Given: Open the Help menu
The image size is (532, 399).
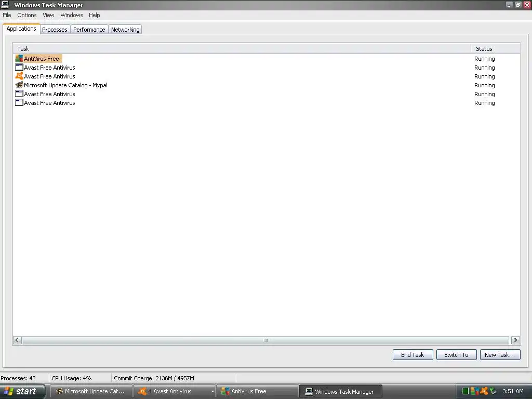Looking at the screenshot, I should pos(95,15).
